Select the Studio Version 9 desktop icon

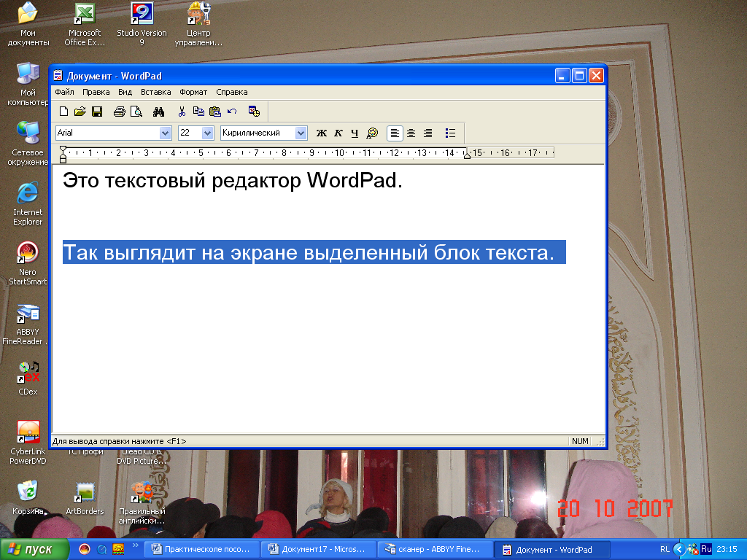(142, 24)
